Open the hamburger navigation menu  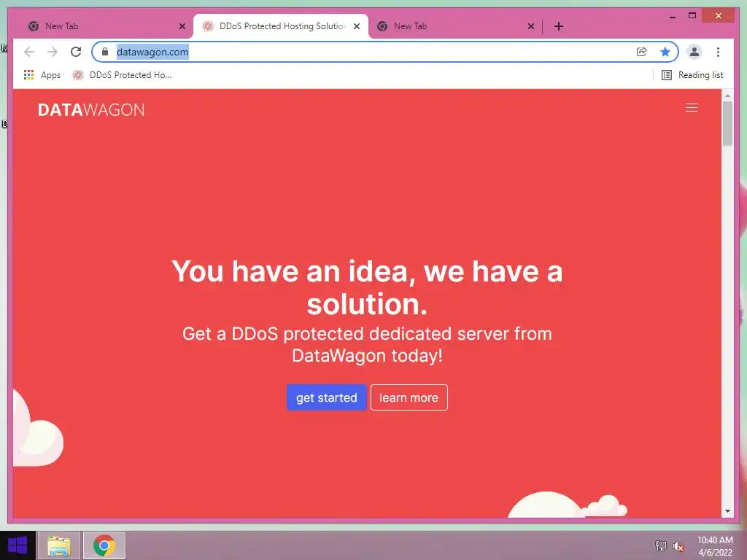tap(692, 108)
